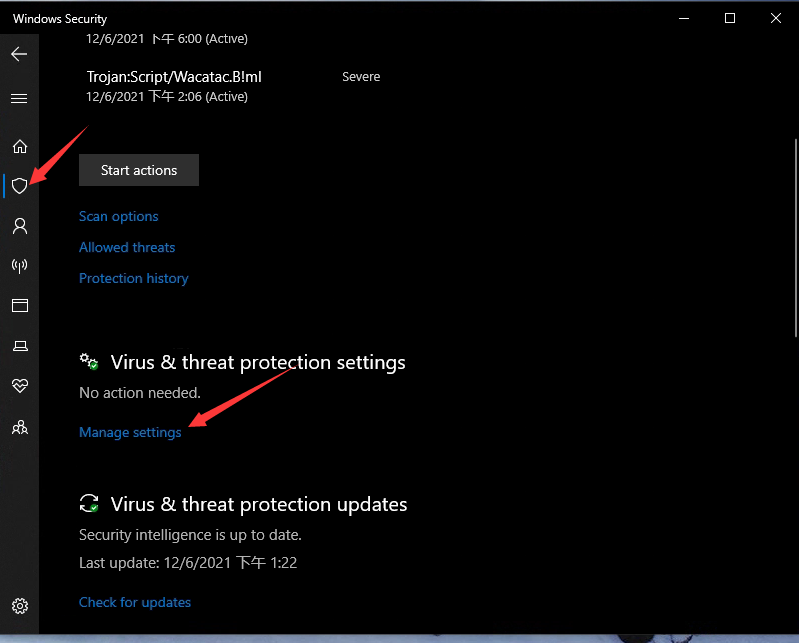Open App & browser control icon
The height and width of the screenshot is (643, 799).
[x=19, y=306]
